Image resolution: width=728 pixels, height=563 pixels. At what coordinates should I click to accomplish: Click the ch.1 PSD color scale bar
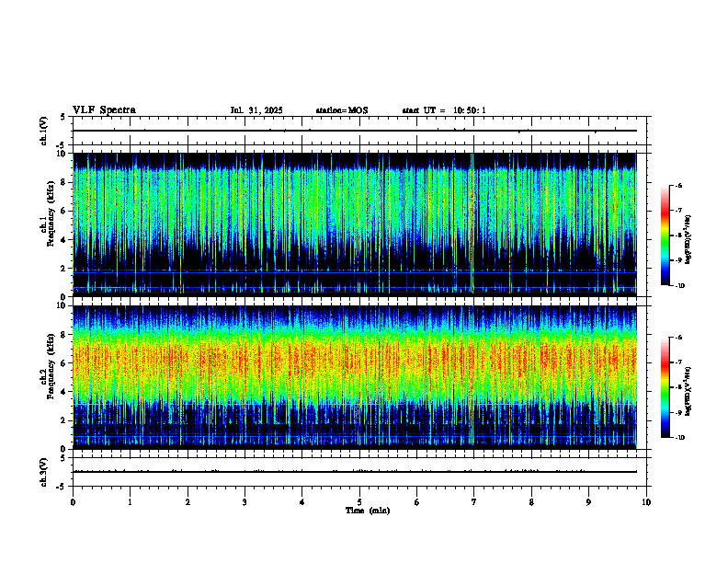point(665,236)
